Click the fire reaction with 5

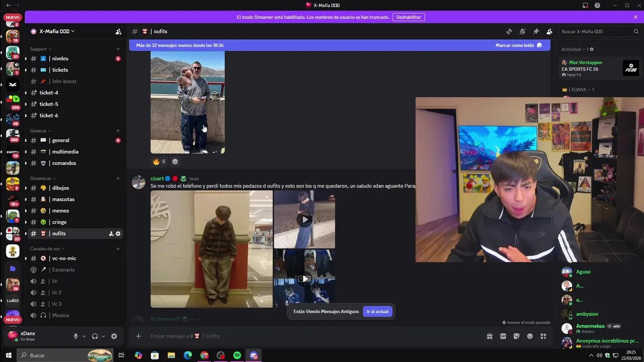[159, 161]
